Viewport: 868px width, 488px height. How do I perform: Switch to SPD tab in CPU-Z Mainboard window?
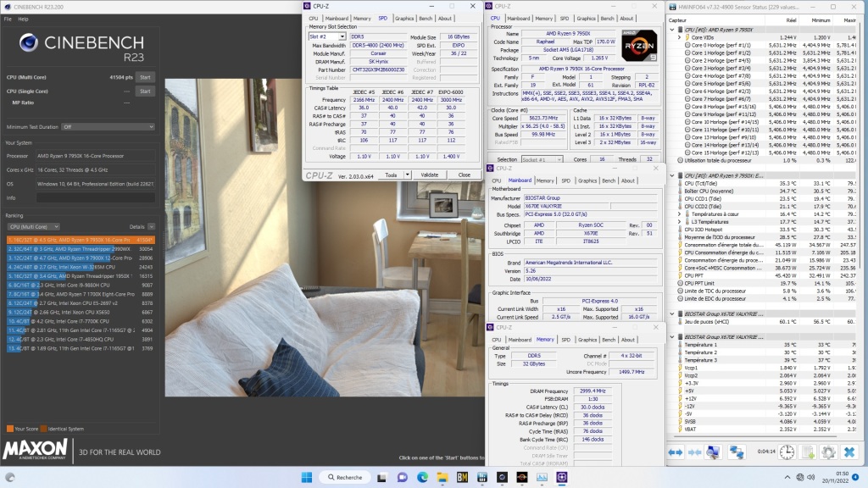point(565,180)
